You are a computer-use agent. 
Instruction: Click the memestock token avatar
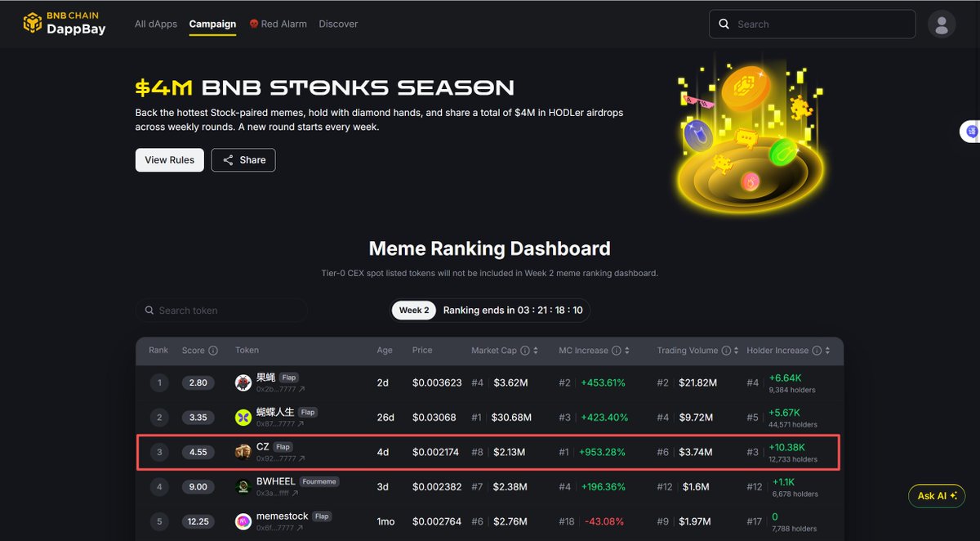[x=243, y=521]
